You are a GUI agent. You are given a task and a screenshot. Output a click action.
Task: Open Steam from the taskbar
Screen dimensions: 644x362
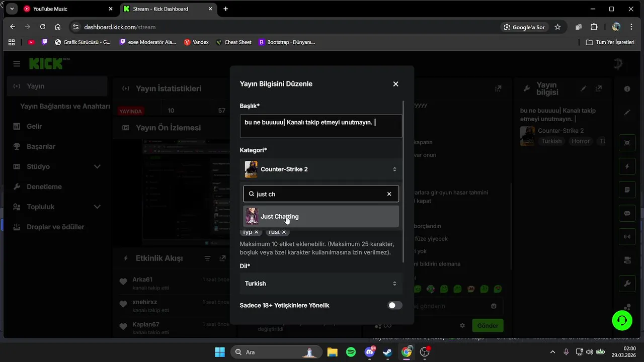click(x=387, y=352)
